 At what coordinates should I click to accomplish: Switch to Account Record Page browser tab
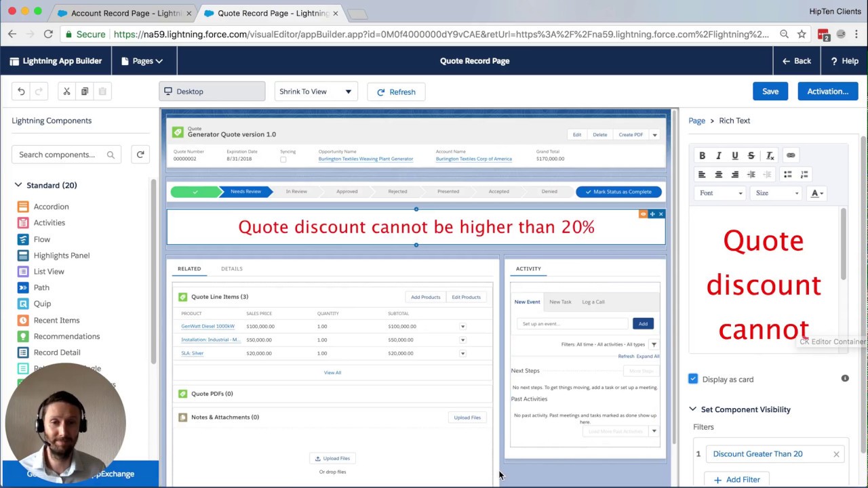(125, 13)
